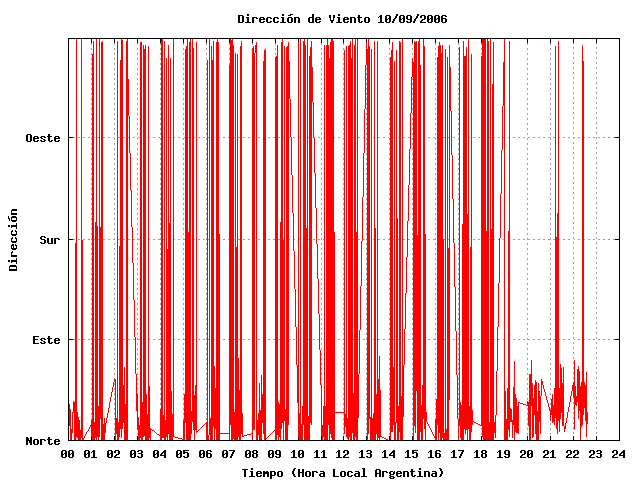
Task: Click the '15' hour tick label
Action: (x=412, y=454)
